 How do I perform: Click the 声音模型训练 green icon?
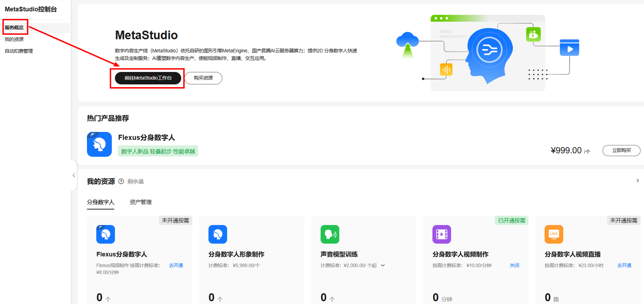(330, 234)
